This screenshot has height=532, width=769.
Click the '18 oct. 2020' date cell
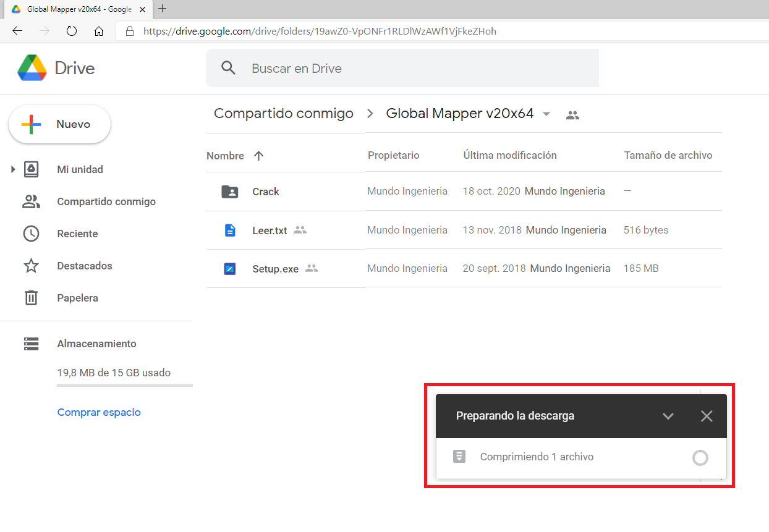(x=491, y=192)
